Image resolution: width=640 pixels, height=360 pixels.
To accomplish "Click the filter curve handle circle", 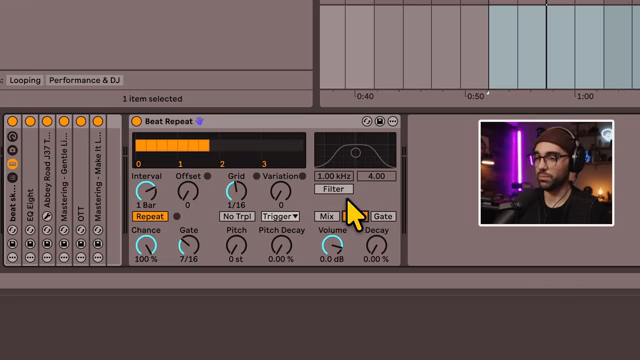I will click(356, 153).
